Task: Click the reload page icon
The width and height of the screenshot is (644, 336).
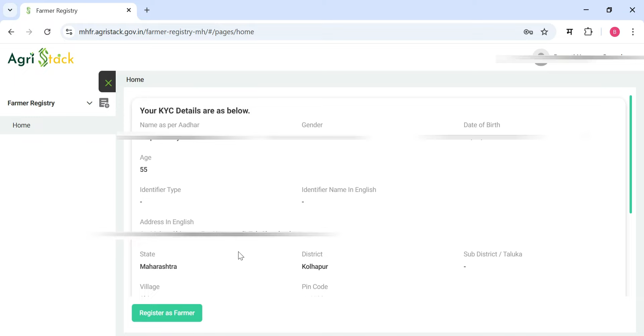Action: [47, 32]
